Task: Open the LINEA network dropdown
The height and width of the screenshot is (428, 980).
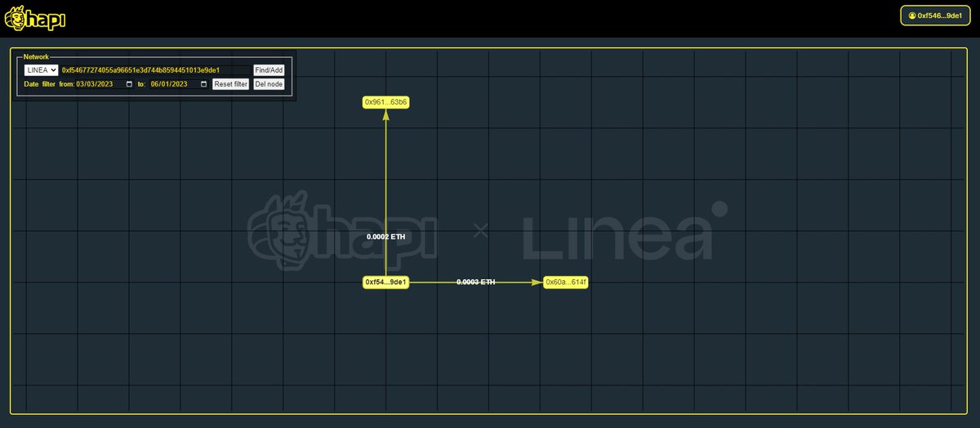Action: coord(42,70)
